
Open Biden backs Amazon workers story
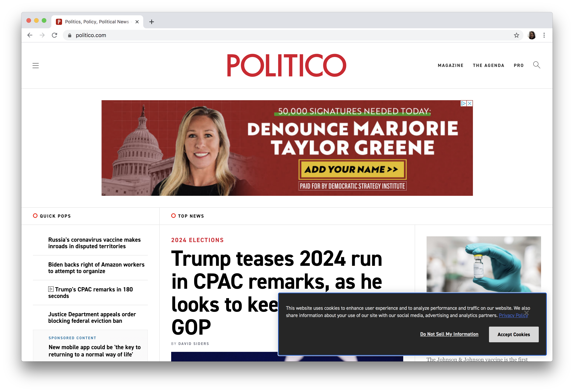tap(96, 268)
